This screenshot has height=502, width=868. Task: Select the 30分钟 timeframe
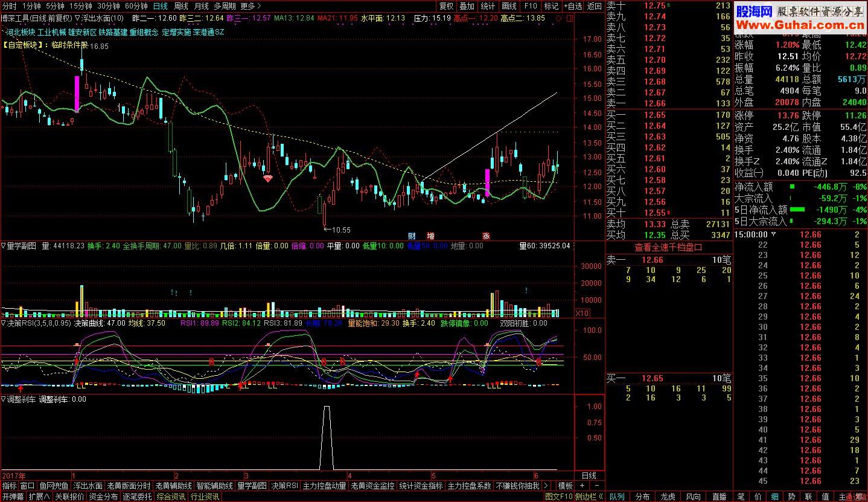pos(109,6)
